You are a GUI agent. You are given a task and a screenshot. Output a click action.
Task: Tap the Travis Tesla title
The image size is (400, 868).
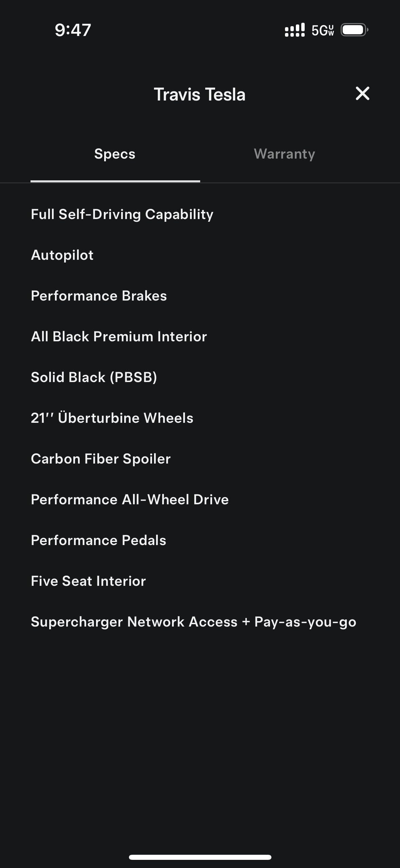[199, 94]
